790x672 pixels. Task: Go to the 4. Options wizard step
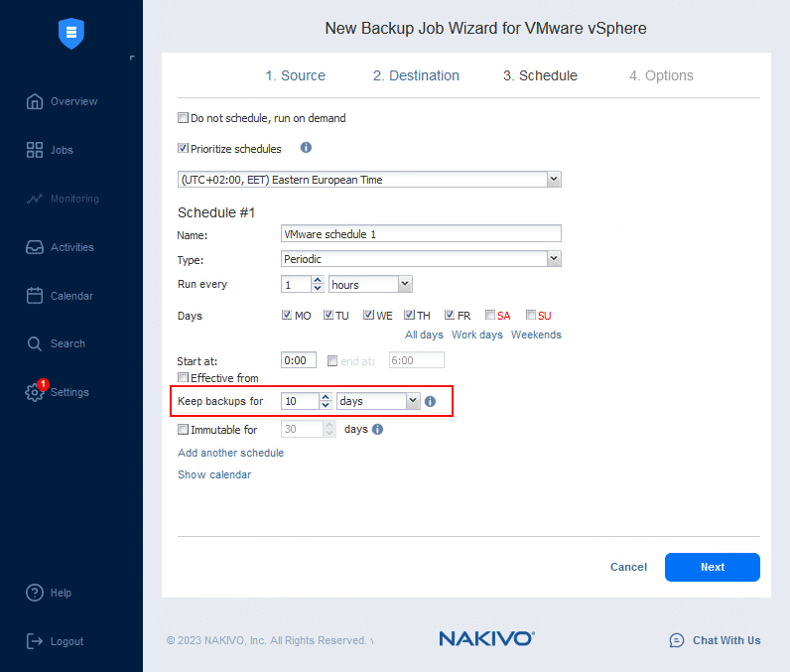coord(661,75)
